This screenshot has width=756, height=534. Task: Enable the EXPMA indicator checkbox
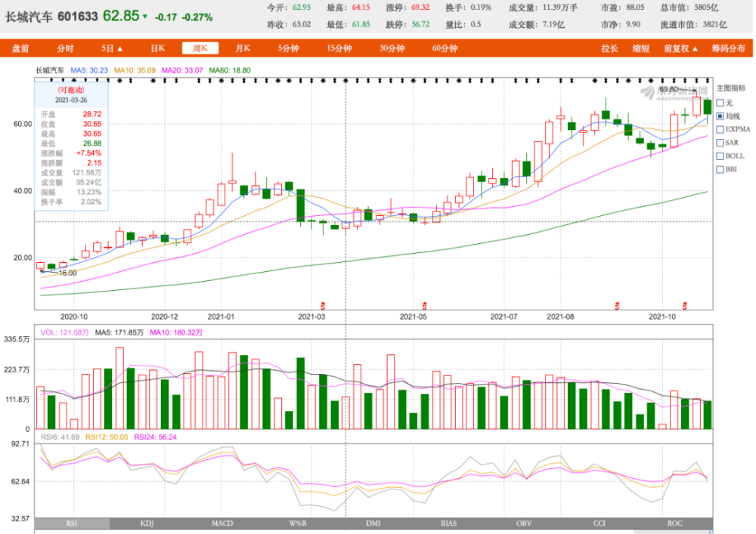click(720, 129)
